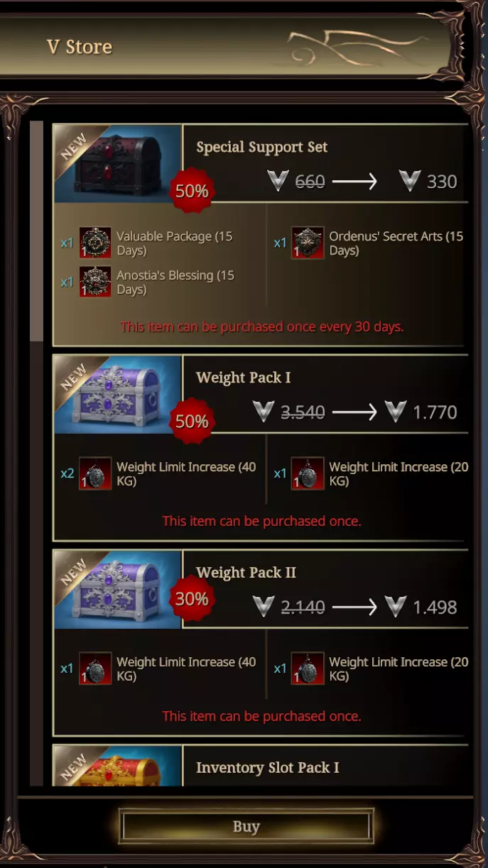The image size is (488, 868).
Task: Select the Weight Pack I chest thumbnail
Action: (x=119, y=395)
